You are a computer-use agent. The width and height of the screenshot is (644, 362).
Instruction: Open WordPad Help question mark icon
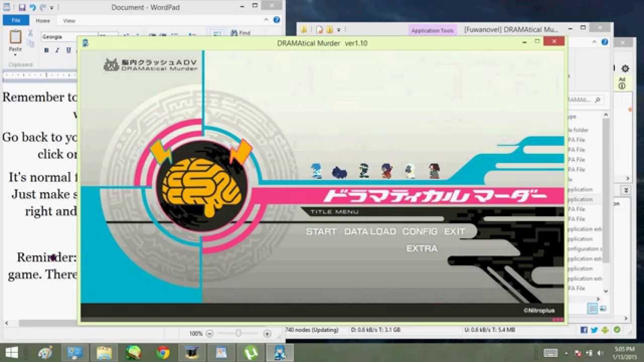coord(277,20)
